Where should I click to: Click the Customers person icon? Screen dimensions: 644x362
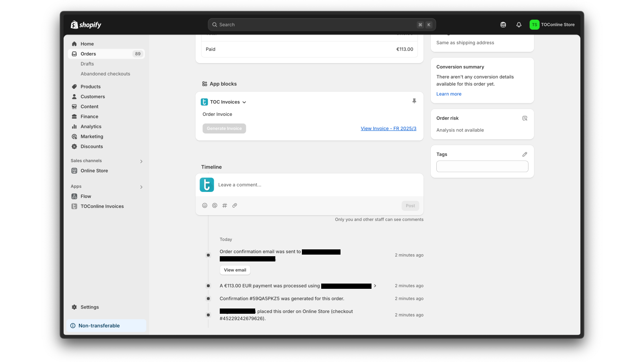74,97
